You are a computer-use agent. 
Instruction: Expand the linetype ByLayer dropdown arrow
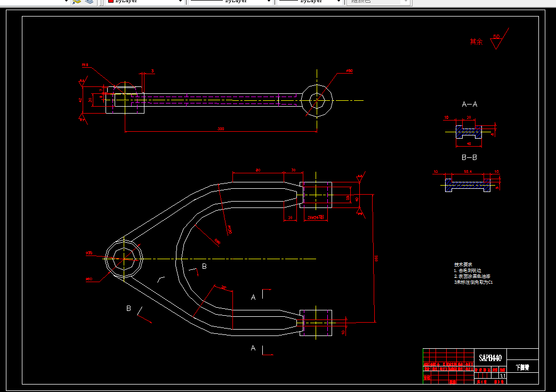[x=269, y=2]
